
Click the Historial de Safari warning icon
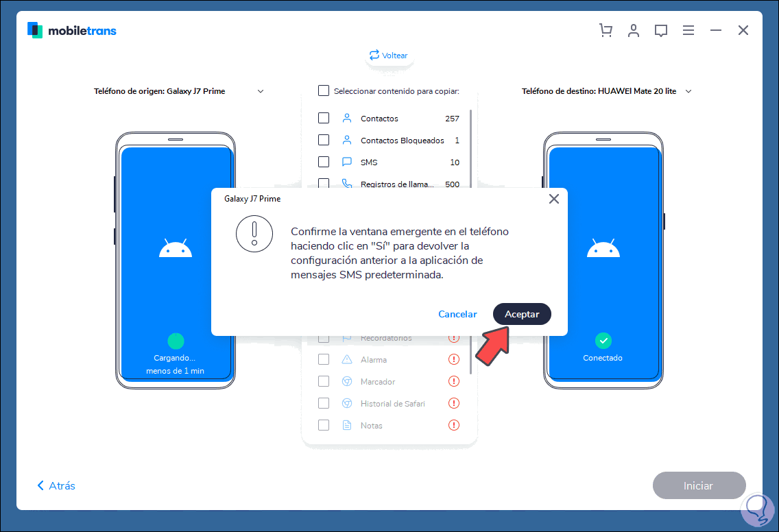tap(453, 403)
